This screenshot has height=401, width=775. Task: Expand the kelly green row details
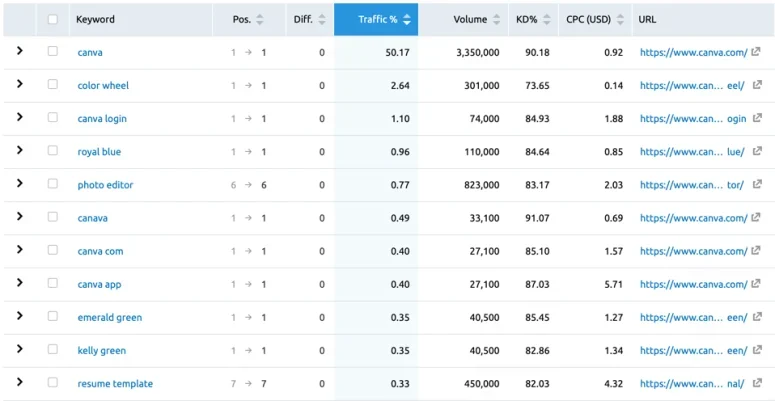click(x=20, y=349)
